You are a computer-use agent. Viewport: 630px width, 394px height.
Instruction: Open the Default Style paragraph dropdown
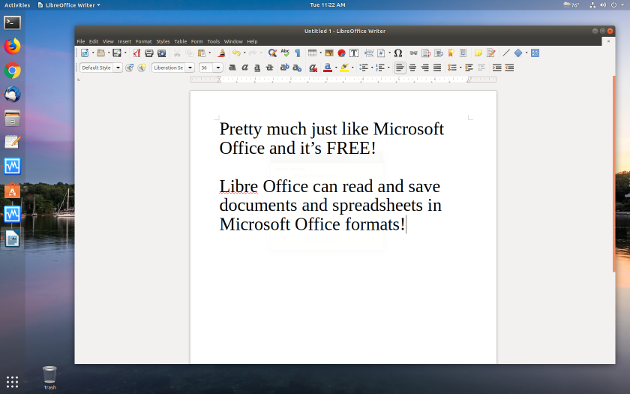pos(118,68)
